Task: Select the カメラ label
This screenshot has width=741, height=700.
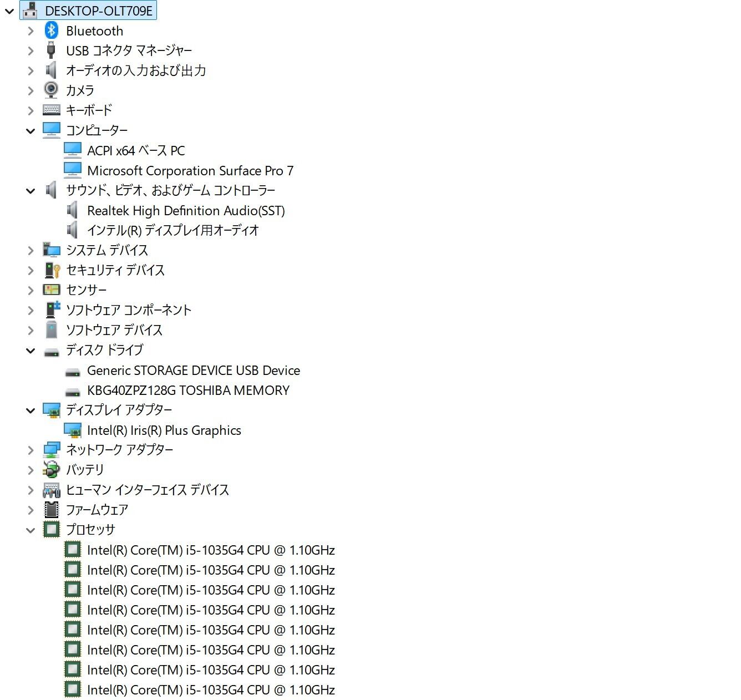Action: click(x=80, y=90)
